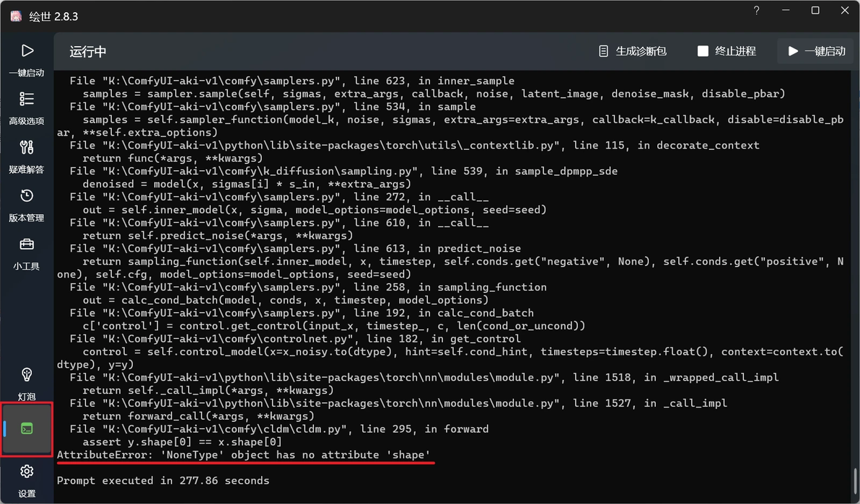Click the document icon beside 生成诊断包
This screenshot has height=504, width=860.
point(603,51)
